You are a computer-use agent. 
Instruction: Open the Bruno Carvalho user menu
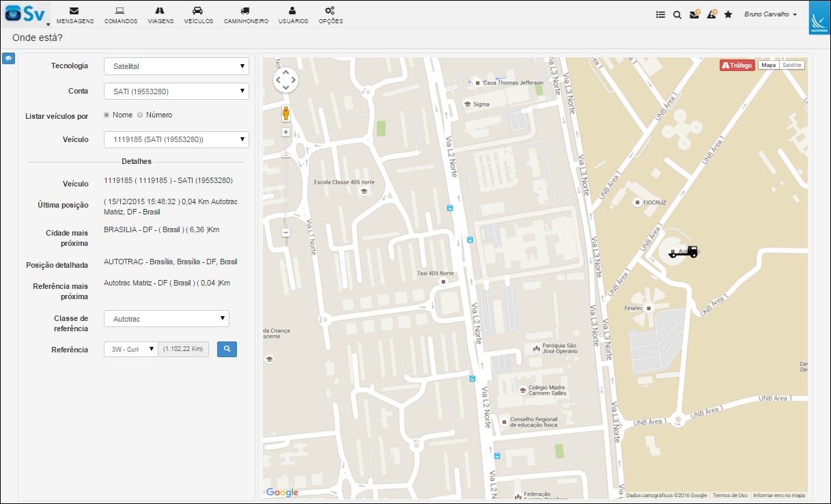770,14
